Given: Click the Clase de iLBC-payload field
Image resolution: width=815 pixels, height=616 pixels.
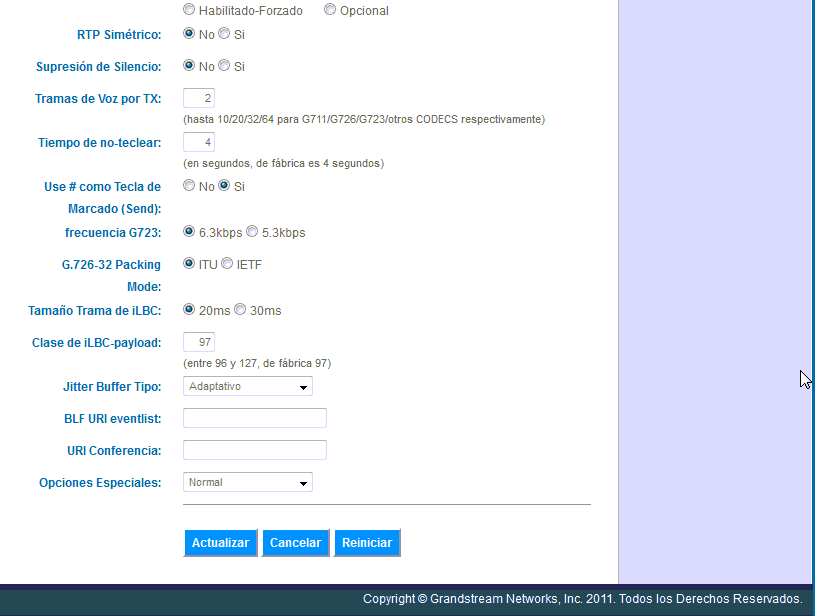Looking at the screenshot, I should point(198,340).
